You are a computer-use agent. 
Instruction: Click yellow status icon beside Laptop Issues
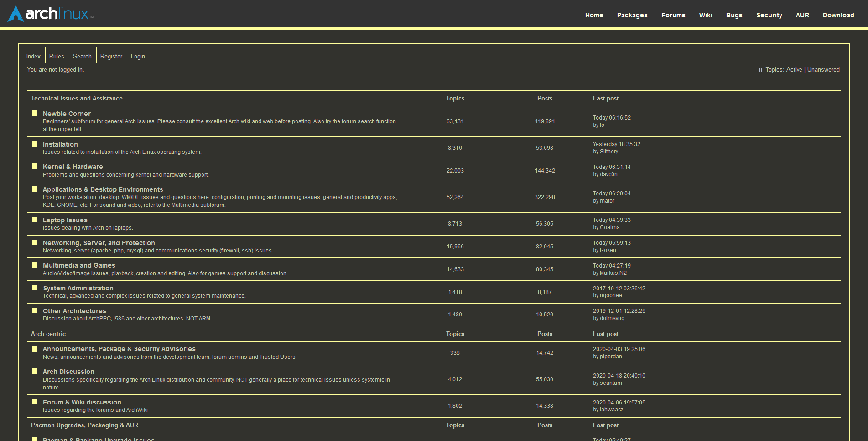[x=35, y=220]
